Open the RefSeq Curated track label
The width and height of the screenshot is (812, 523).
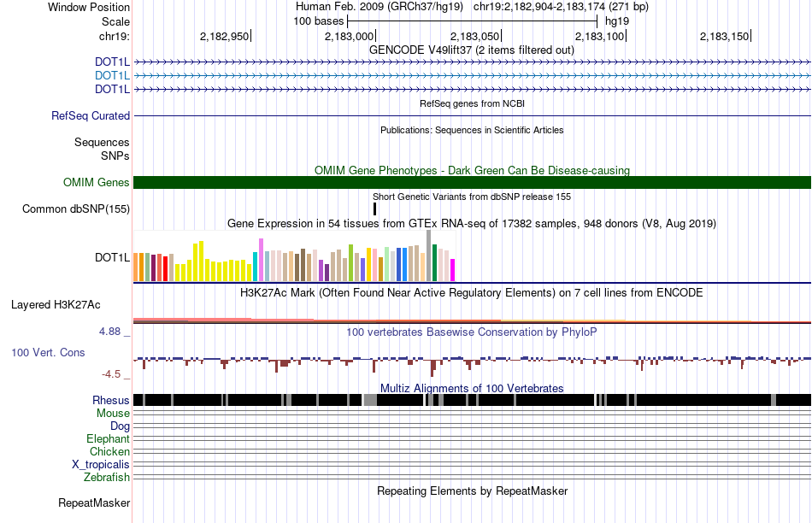pyautogui.click(x=91, y=115)
